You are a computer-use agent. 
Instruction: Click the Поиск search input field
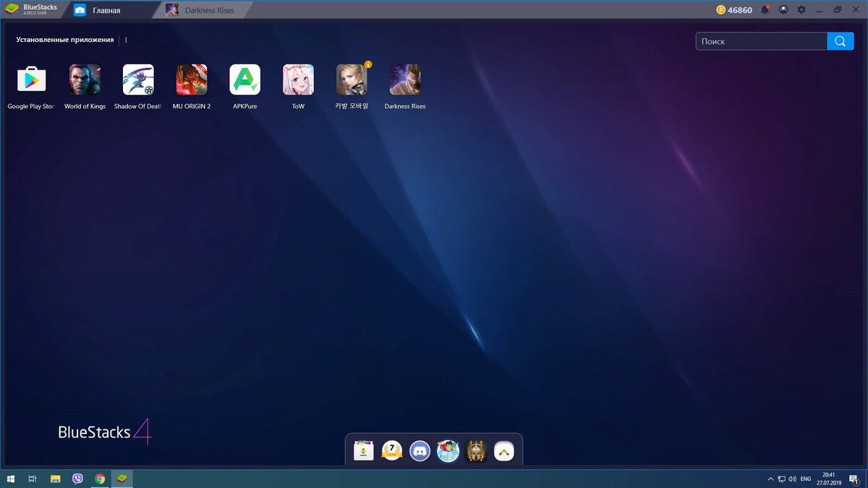tap(762, 41)
